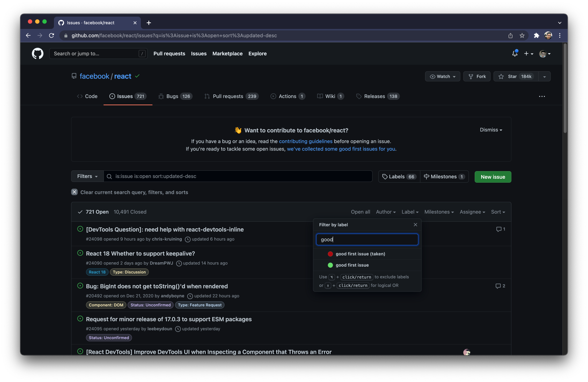Expand the Sort dropdown
The height and width of the screenshot is (382, 588).
[x=498, y=212]
